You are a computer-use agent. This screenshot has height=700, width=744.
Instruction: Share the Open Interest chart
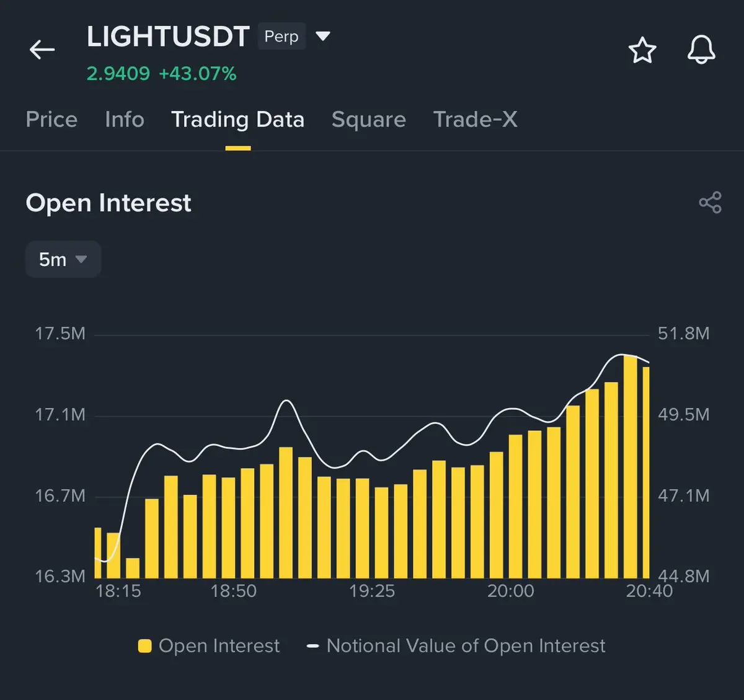pos(710,203)
